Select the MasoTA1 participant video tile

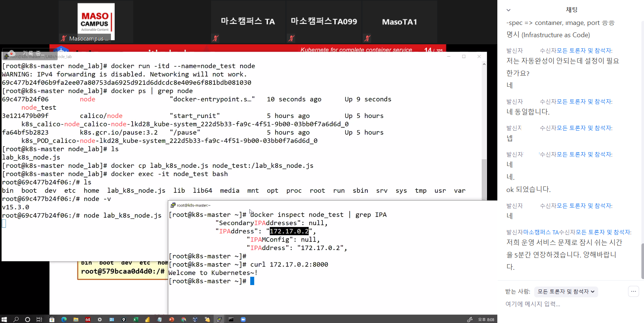pos(399,22)
